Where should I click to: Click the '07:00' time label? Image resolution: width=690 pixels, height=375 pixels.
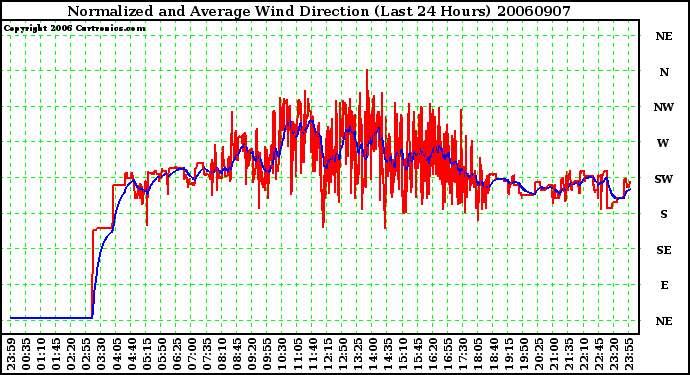coord(192,354)
